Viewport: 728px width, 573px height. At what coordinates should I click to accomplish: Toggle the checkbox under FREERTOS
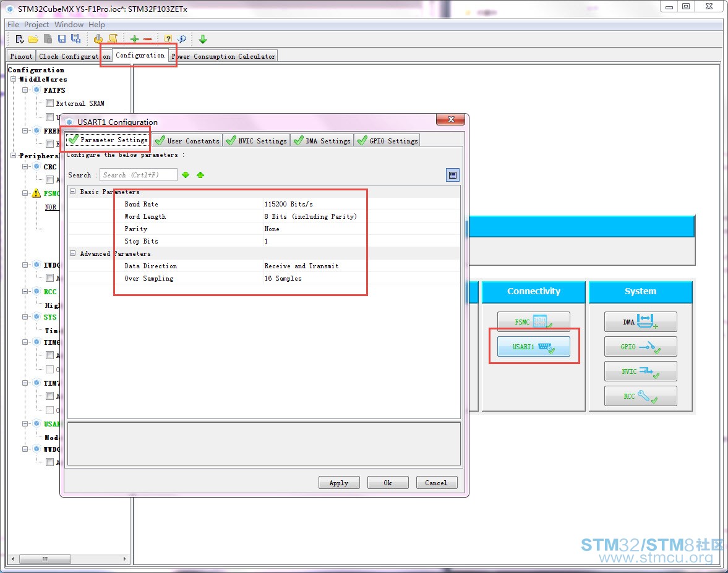tap(49, 144)
